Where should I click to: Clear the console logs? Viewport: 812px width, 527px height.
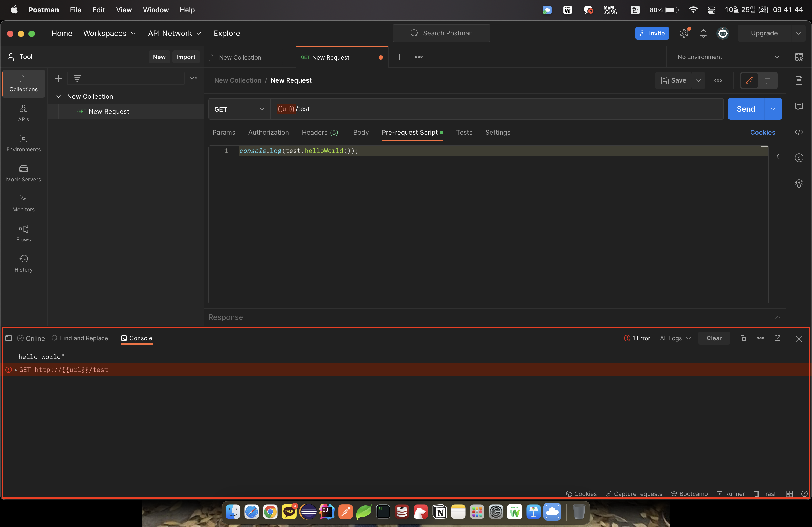[x=714, y=338]
